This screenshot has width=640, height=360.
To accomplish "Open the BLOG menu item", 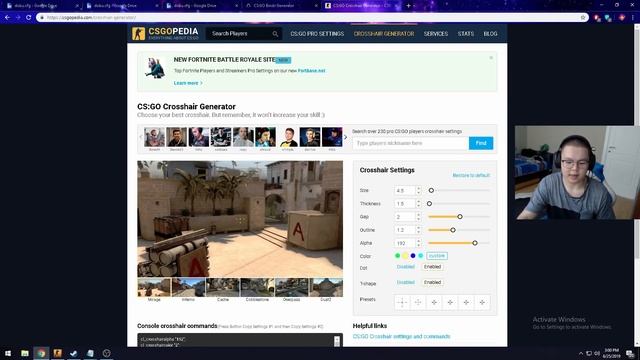I will (x=490, y=34).
